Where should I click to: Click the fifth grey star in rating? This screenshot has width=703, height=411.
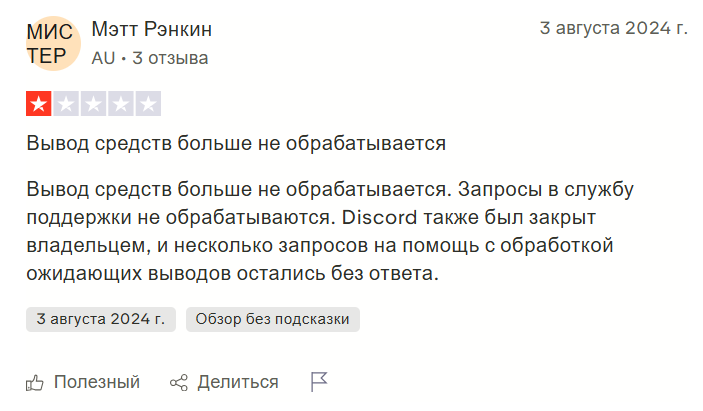click(x=147, y=103)
